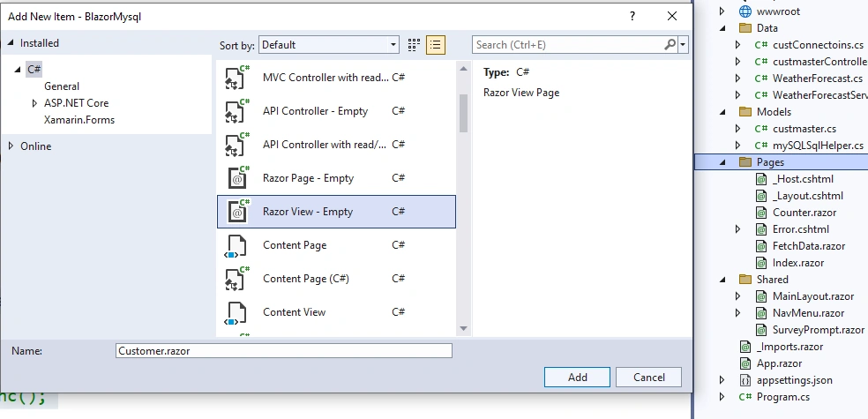The height and width of the screenshot is (419, 868).
Task: Switch to medium icons view
Action: [414, 45]
